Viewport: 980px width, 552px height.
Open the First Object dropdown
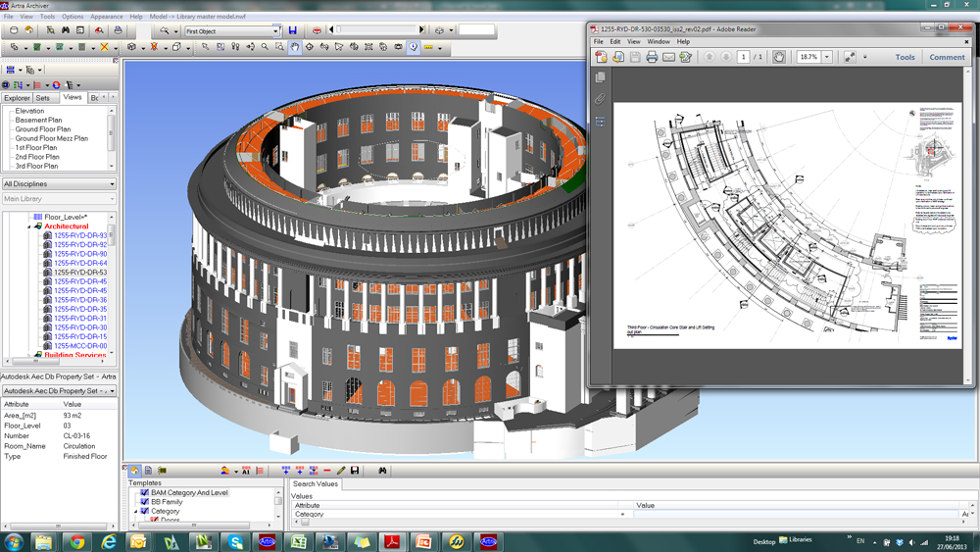[275, 30]
